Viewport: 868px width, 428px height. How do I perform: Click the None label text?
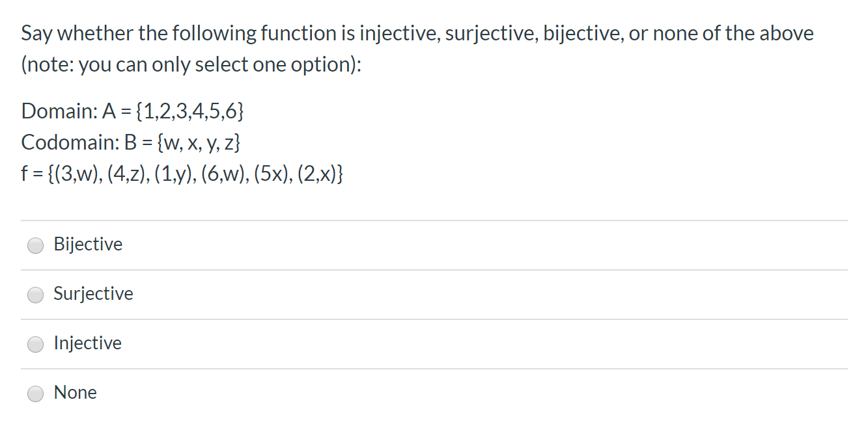(76, 393)
